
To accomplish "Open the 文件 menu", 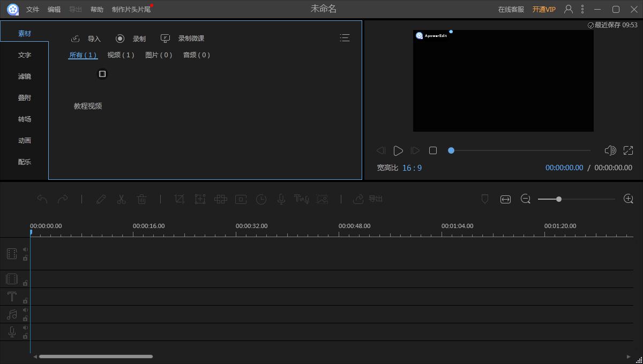I will click(33, 10).
